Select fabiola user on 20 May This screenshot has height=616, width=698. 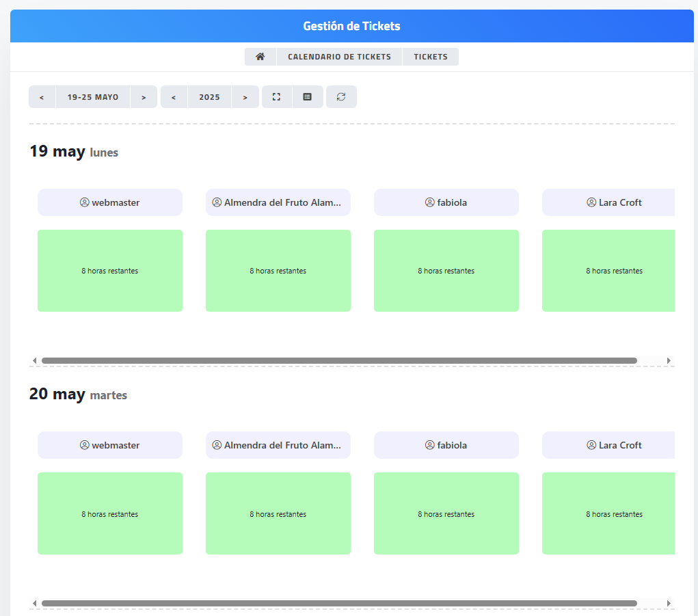446,445
